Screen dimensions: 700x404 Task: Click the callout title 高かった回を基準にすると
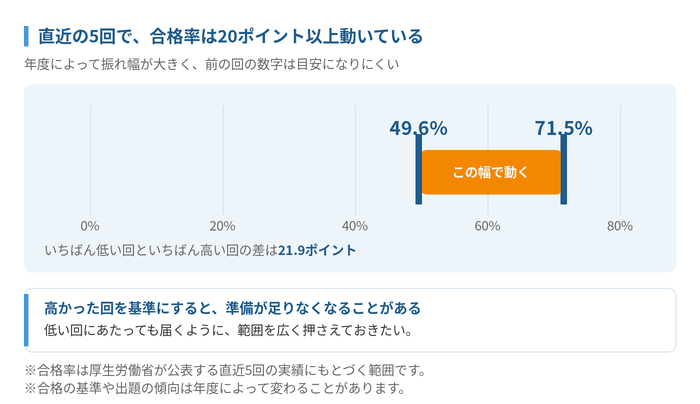tap(232, 308)
